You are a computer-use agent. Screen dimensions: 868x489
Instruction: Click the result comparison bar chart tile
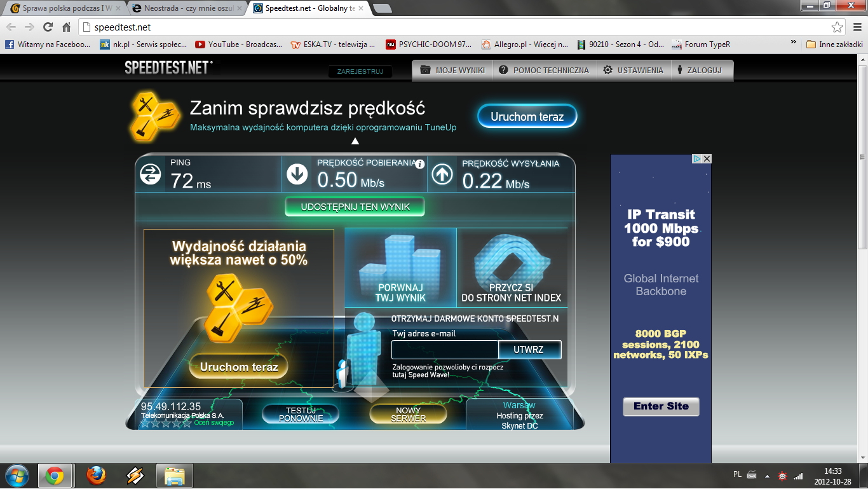400,268
